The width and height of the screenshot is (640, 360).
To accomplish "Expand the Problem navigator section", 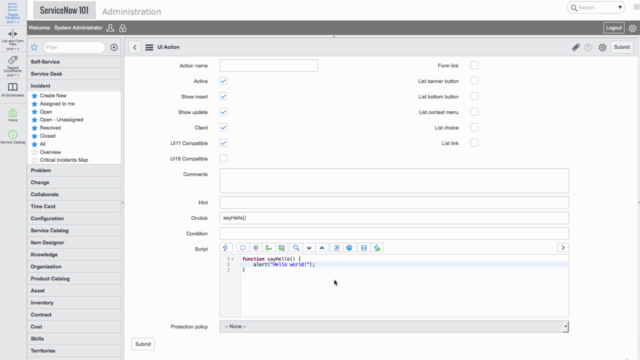I will (74, 170).
